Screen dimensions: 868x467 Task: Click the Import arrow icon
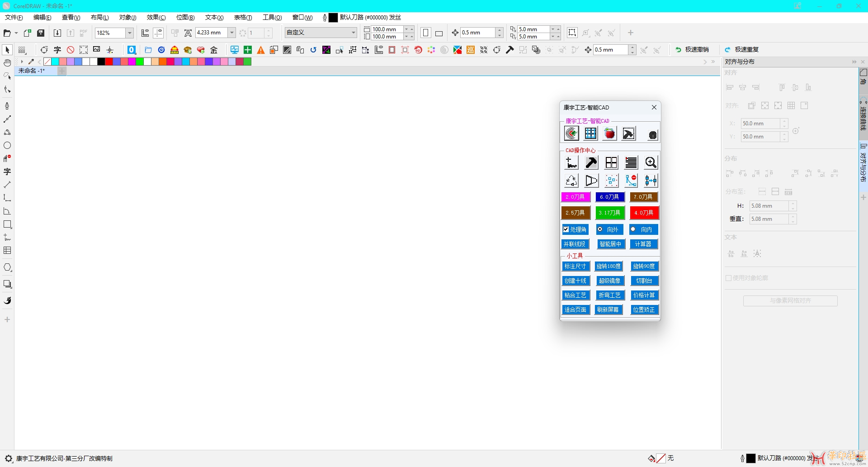(x=57, y=33)
